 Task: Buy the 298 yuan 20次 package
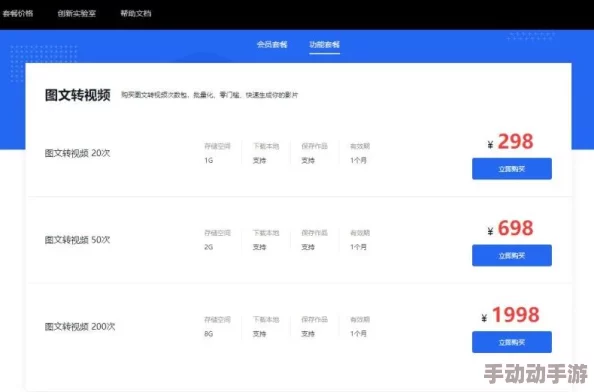512,169
